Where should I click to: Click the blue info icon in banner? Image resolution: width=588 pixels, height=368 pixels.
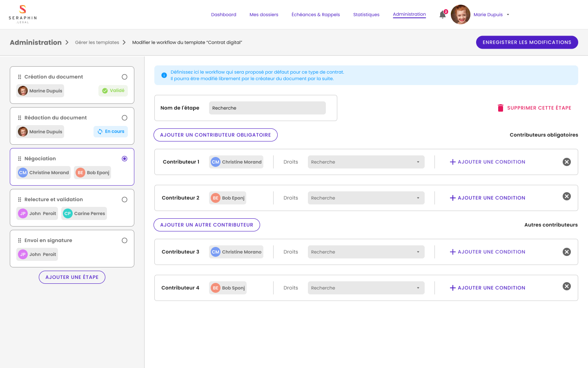164,75
